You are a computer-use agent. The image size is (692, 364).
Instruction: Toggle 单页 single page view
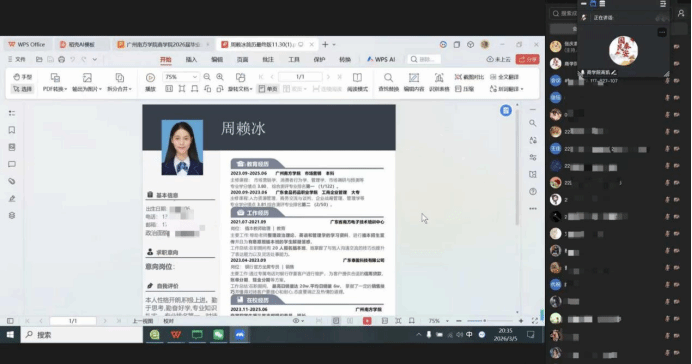(x=268, y=89)
